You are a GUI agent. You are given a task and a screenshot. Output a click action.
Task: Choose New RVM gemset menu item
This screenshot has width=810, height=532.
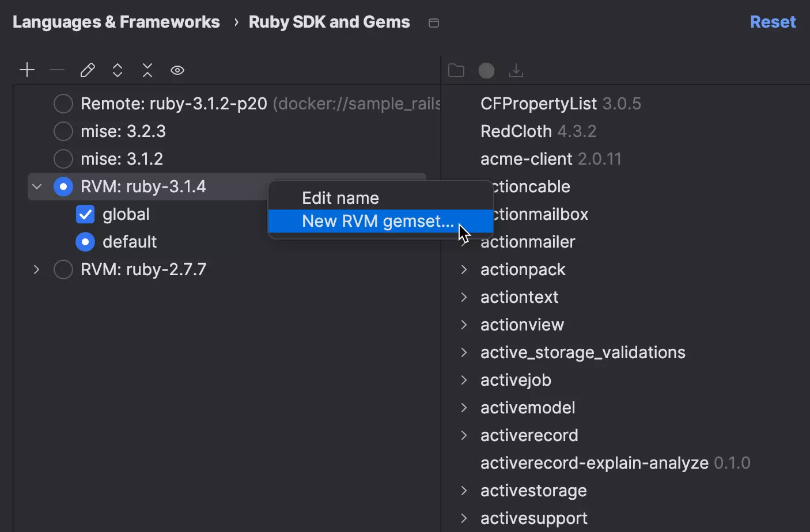[378, 222]
